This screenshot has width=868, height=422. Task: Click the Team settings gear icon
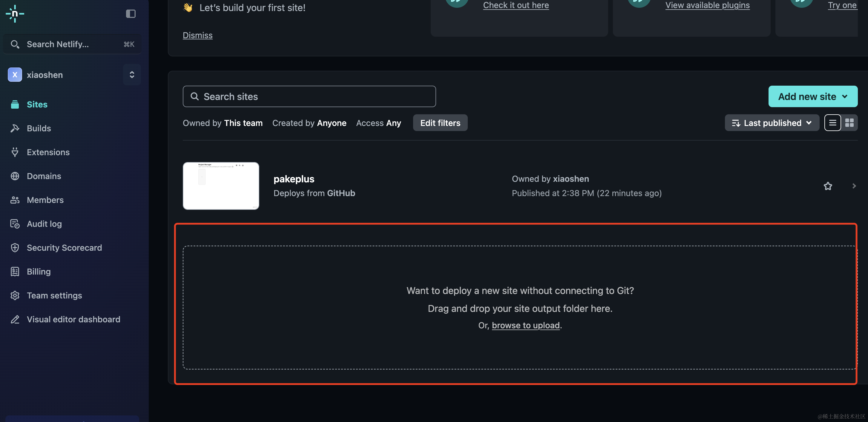click(x=15, y=296)
